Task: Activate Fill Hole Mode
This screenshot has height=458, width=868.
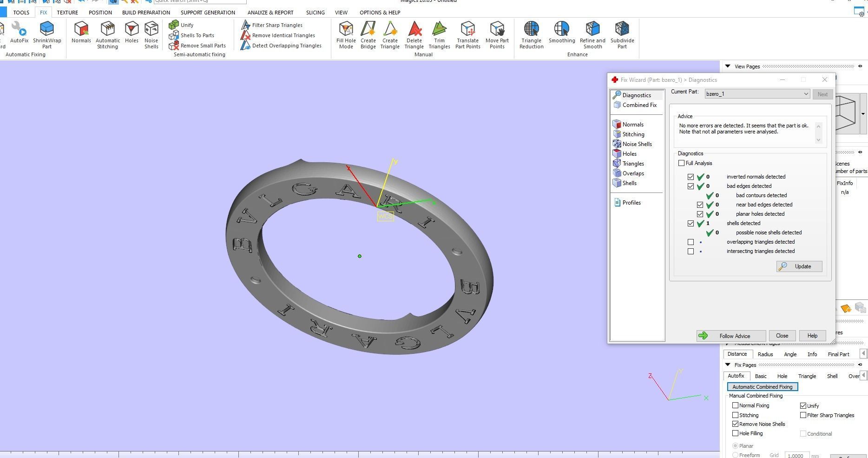Action: pyautogui.click(x=346, y=35)
